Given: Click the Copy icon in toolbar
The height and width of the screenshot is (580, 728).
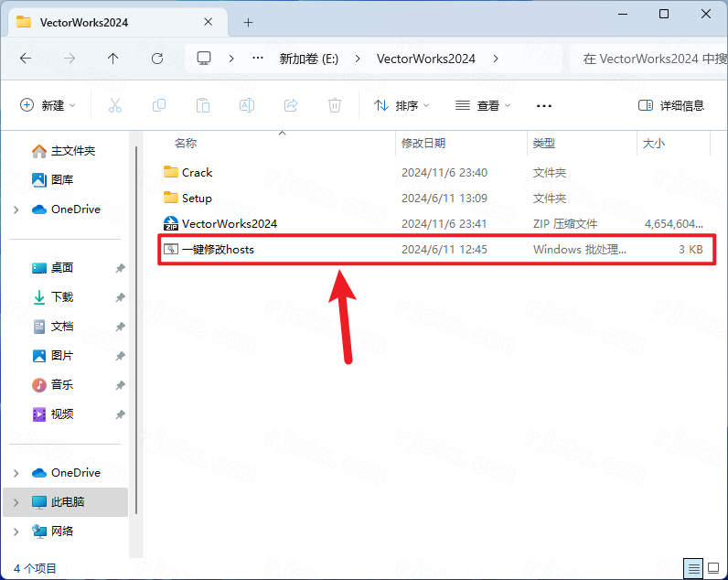Looking at the screenshot, I should coord(159,105).
